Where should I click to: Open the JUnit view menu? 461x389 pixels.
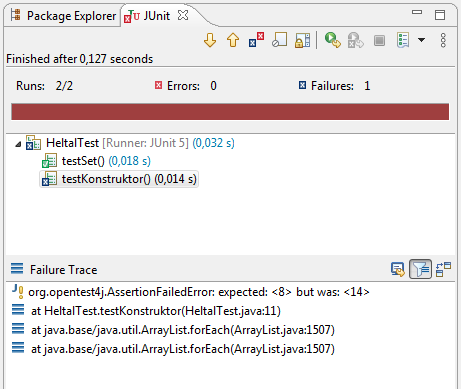(443, 40)
